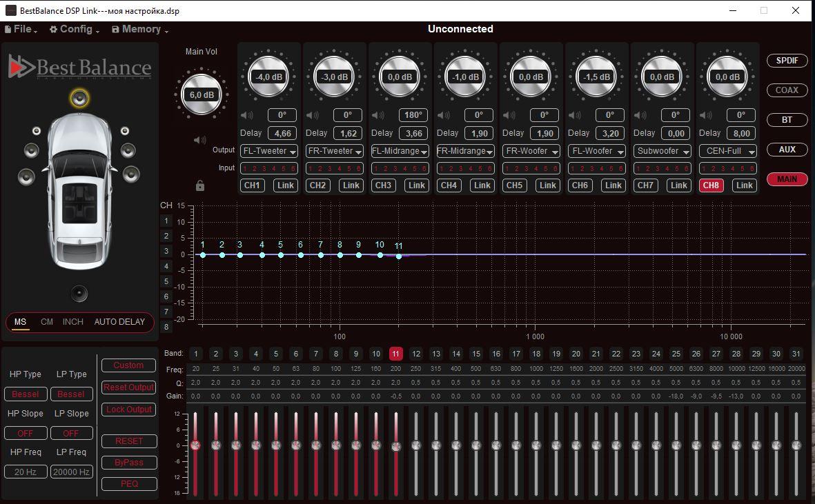Select the COAX input source
Viewport: 815px width, 504px height.
[787, 90]
